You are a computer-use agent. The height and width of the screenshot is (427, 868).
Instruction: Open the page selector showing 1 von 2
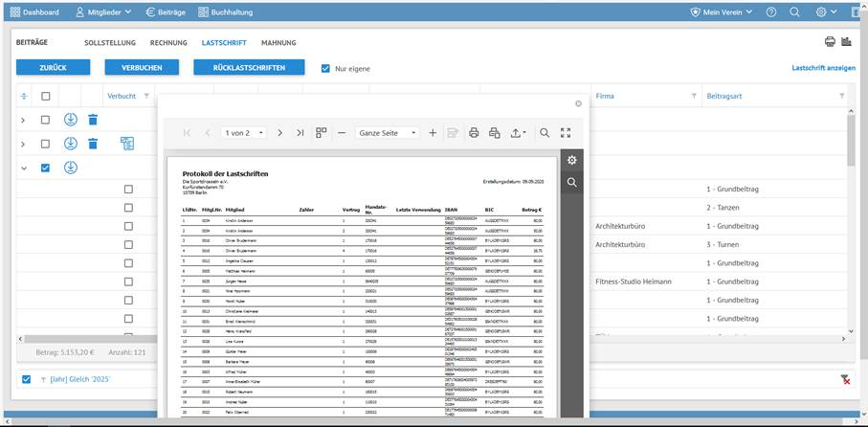click(x=243, y=133)
